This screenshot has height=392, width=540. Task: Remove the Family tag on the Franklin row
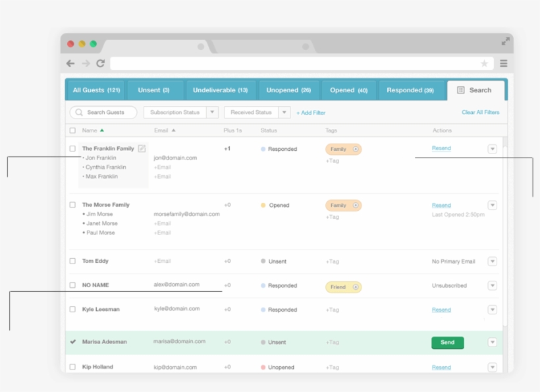[x=356, y=150]
